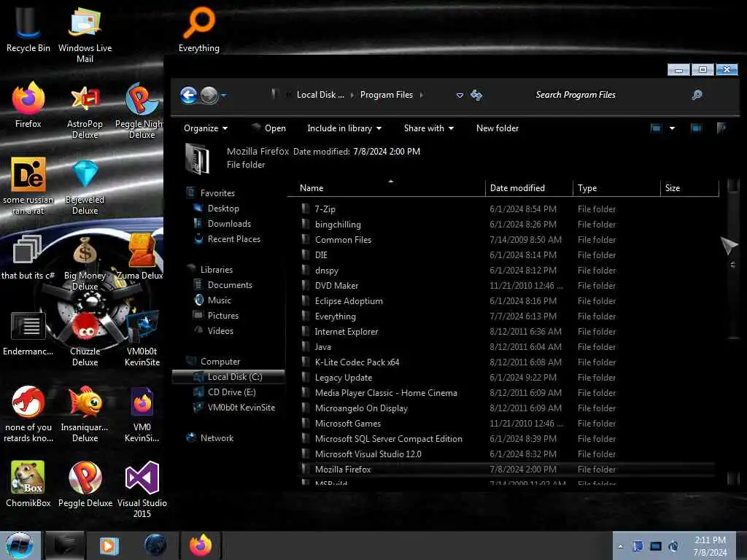
Task: Select Insaniquarium Deluxe desktop icon
Action: 85,414
